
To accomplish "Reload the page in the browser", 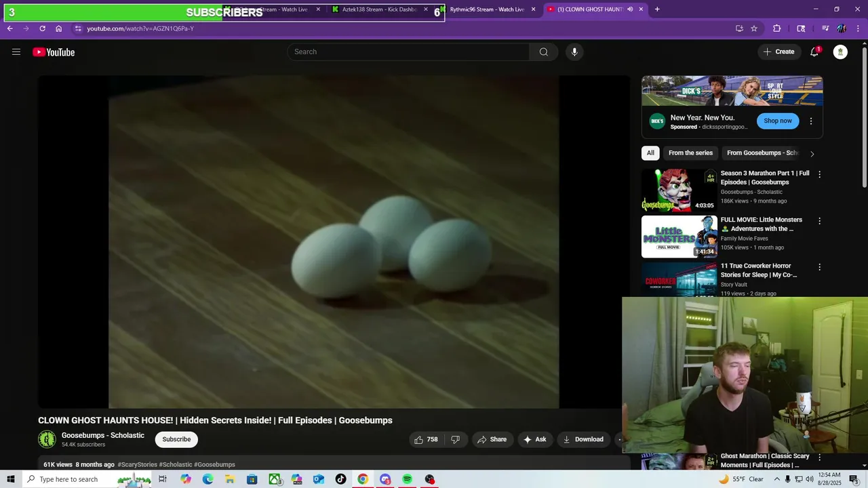I will (42, 28).
